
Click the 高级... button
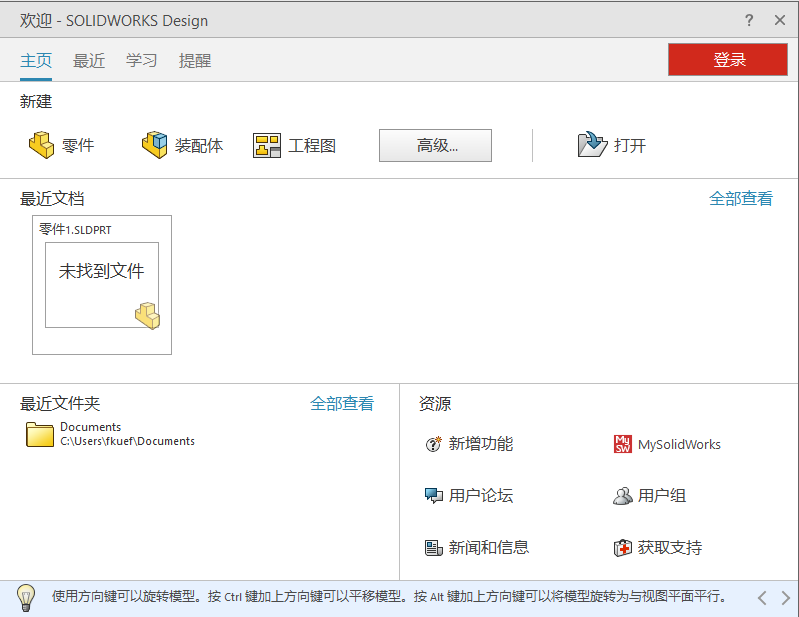point(435,146)
